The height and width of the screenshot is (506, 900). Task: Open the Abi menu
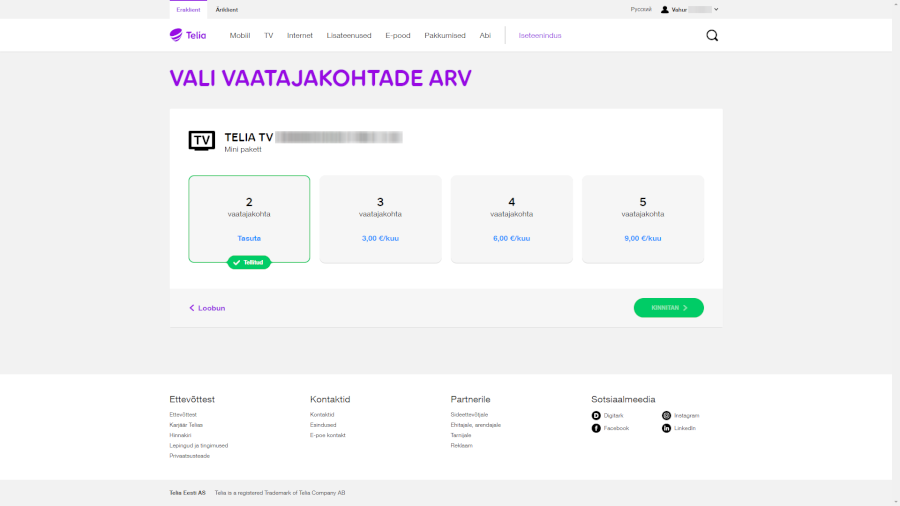pyautogui.click(x=485, y=36)
